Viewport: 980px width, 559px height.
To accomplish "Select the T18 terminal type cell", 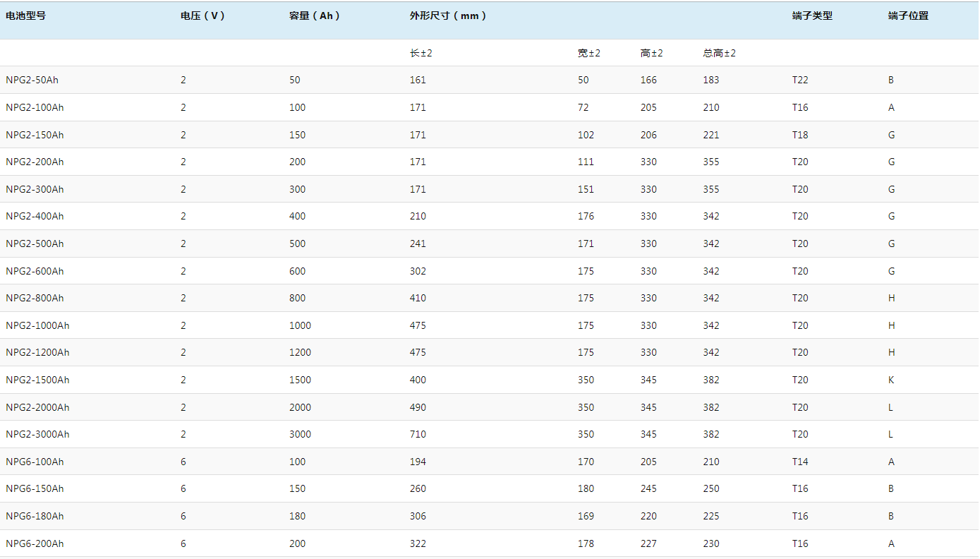I will coord(800,135).
